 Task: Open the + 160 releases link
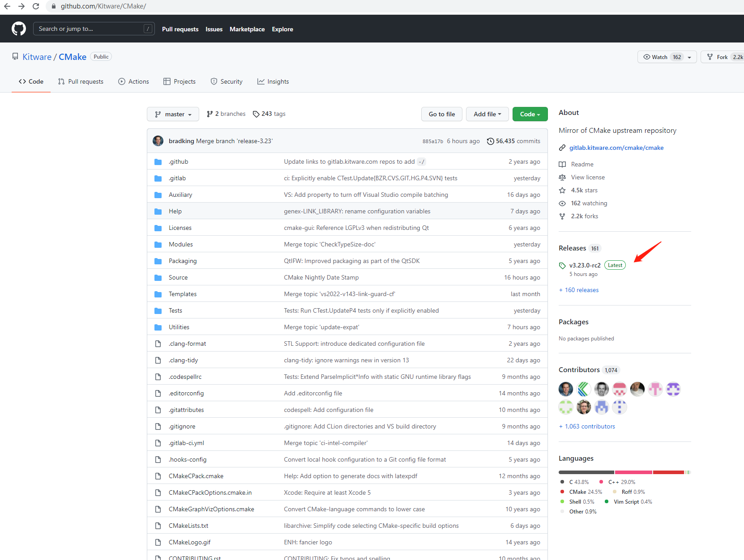point(579,290)
